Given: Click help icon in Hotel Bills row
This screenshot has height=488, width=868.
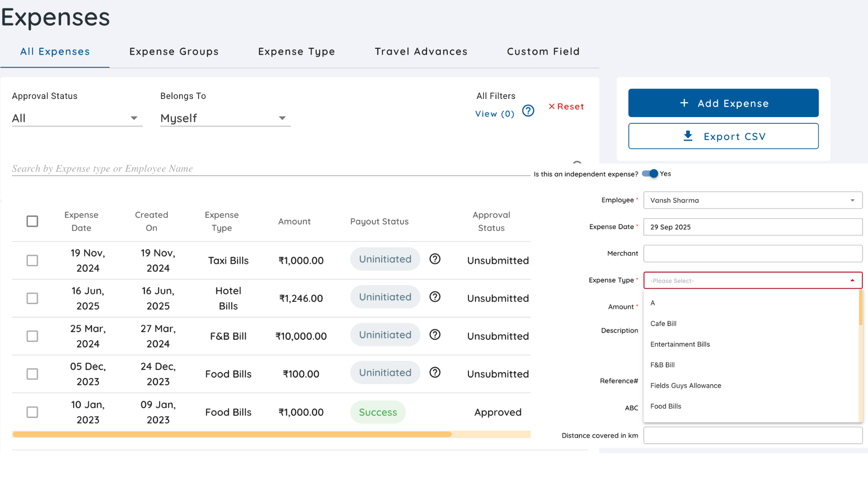Looking at the screenshot, I should (435, 297).
